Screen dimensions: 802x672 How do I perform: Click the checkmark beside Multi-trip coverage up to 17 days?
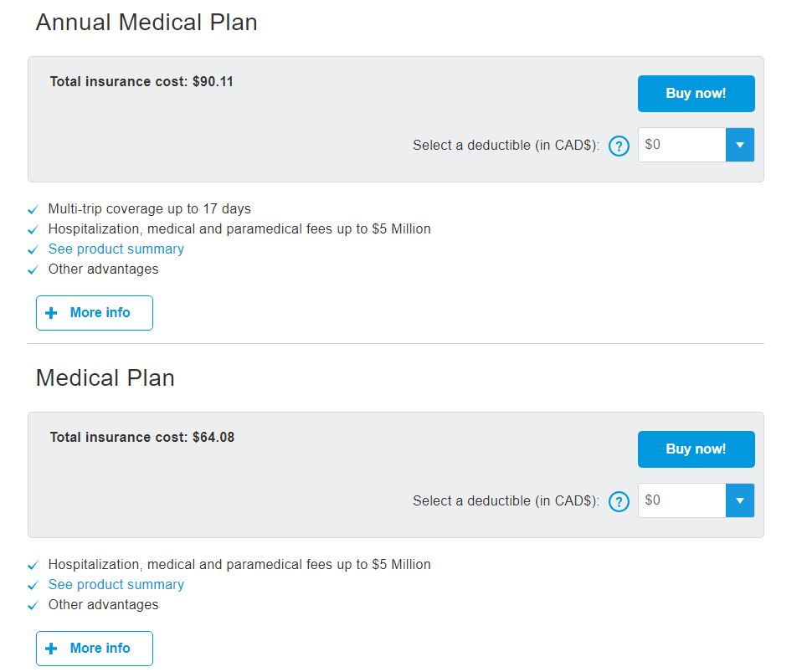coord(33,208)
